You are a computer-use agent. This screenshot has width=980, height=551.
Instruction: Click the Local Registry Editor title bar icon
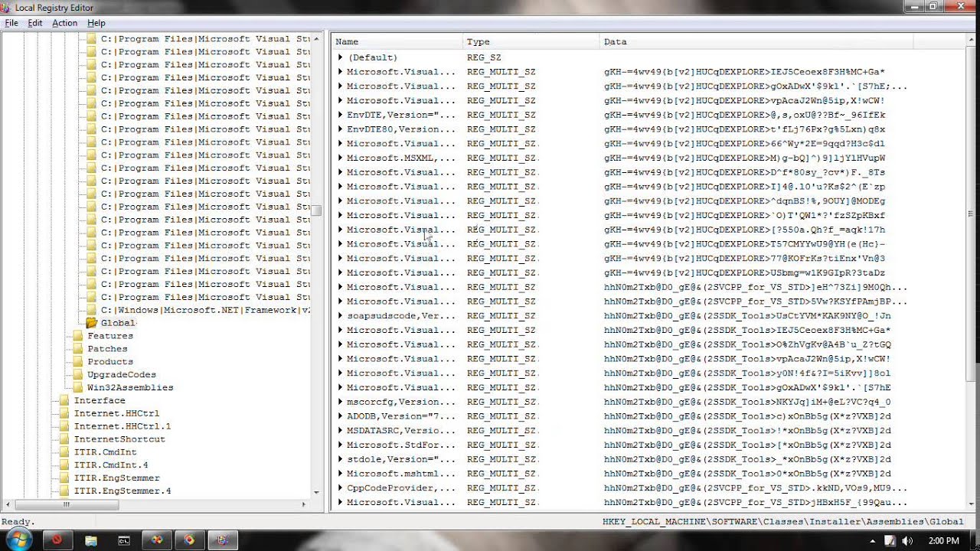[x=7, y=7]
